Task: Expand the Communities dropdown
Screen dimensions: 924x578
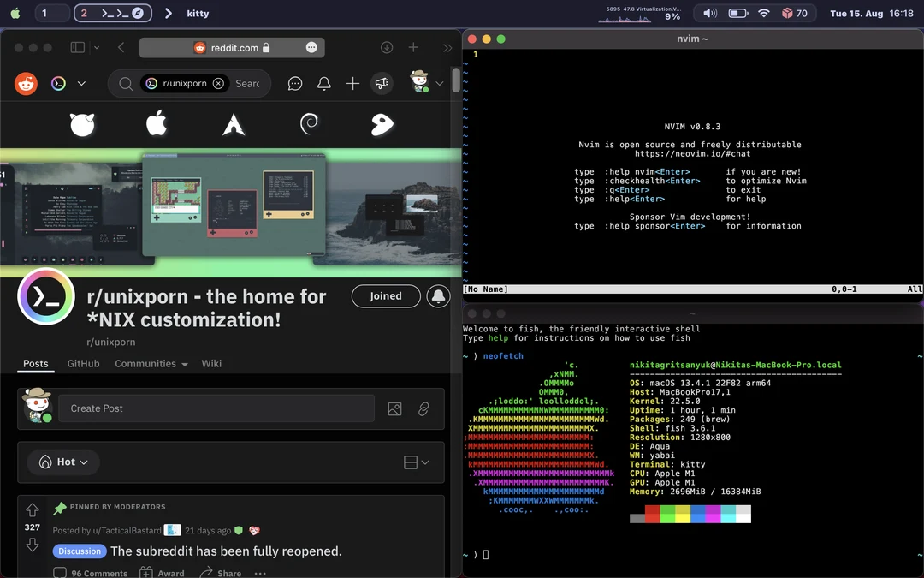Action: point(151,363)
